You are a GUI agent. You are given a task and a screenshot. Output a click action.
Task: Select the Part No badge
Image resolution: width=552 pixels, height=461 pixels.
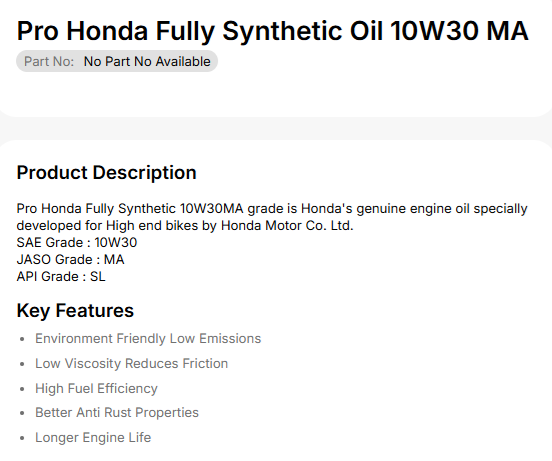tap(117, 62)
